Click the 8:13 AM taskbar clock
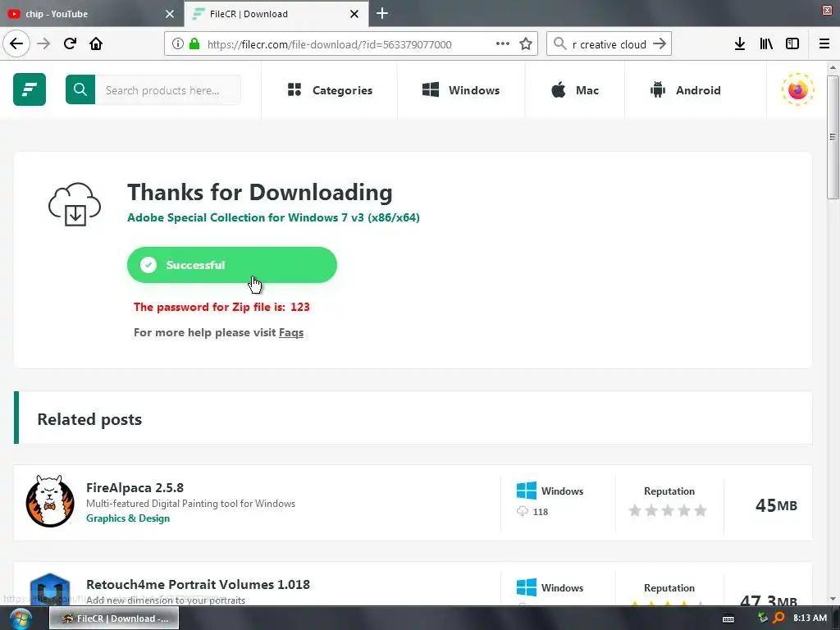The height and width of the screenshot is (630, 840). coord(810,619)
